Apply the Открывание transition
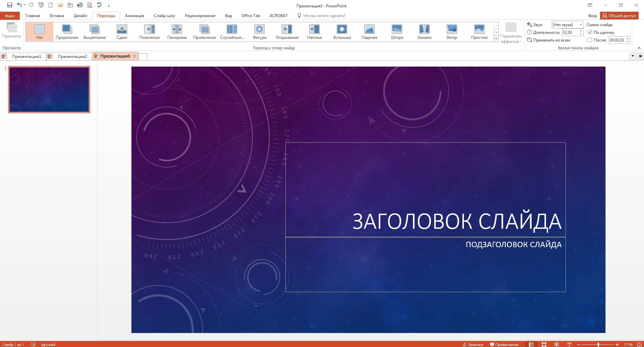 pos(287,32)
